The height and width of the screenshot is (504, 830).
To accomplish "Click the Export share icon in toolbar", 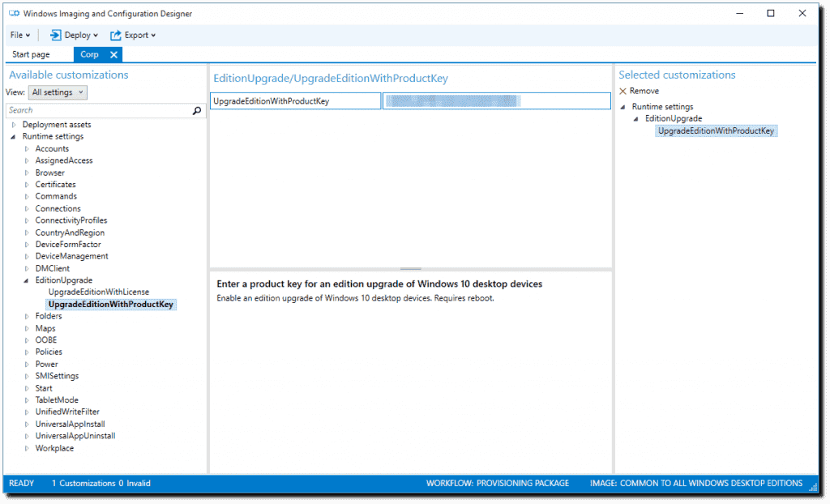I will (x=115, y=35).
